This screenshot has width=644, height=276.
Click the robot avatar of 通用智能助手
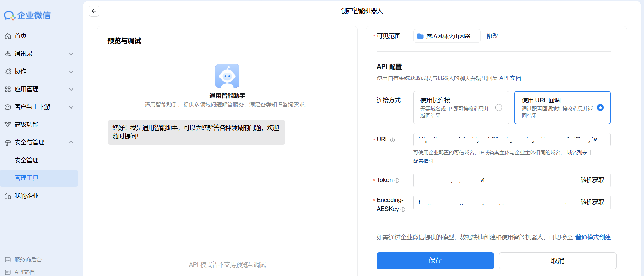[227, 76]
